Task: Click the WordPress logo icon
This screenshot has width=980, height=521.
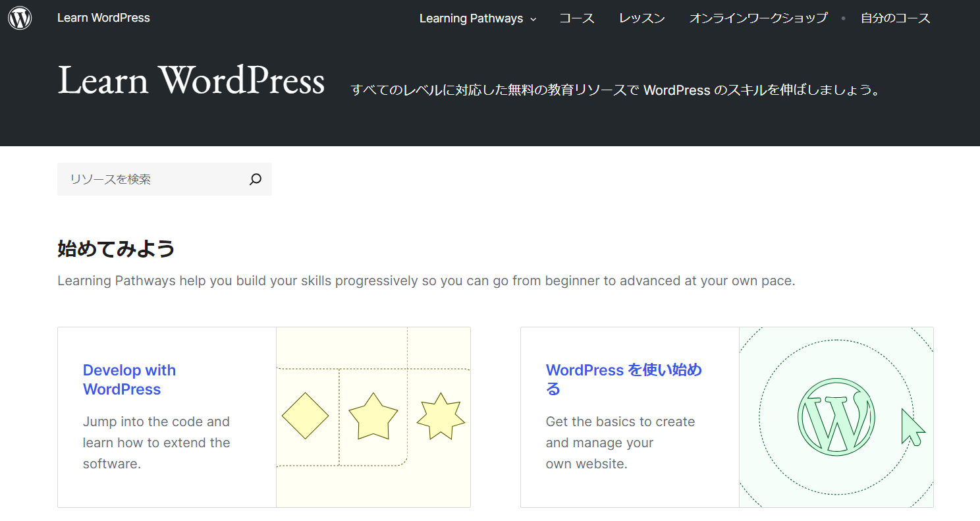Action: point(20,18)
